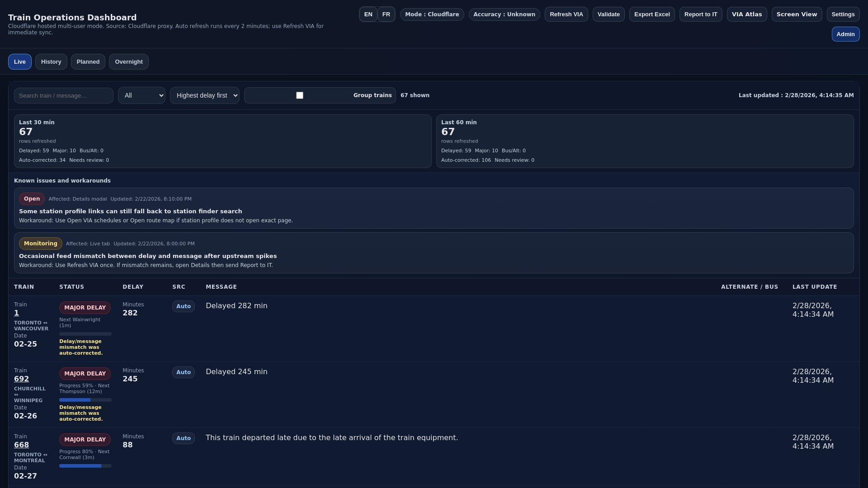Screen dimensions: 868x488
Task: Click the 88 minutes delay value
Action: (x=127, y=445)
